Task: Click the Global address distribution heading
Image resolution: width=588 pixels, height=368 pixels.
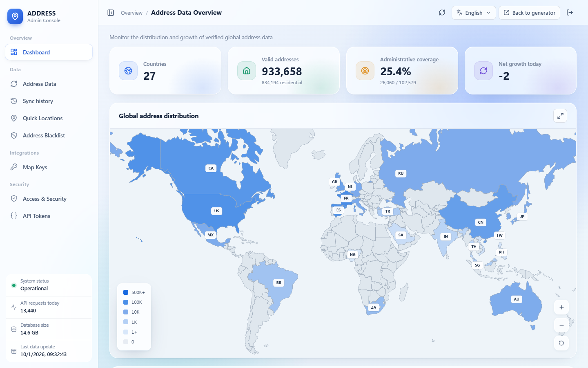Action: click(x=159, y=116)
